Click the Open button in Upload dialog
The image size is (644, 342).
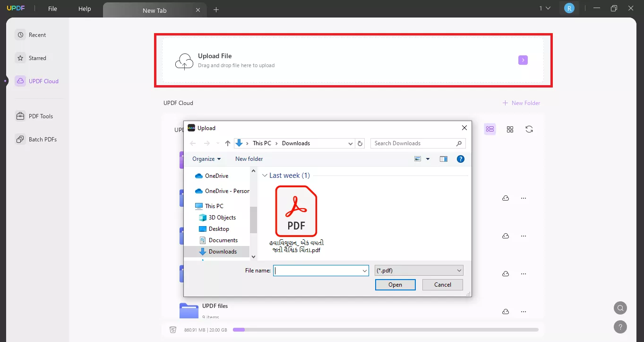pyautogui.click(x=395, y=284)
